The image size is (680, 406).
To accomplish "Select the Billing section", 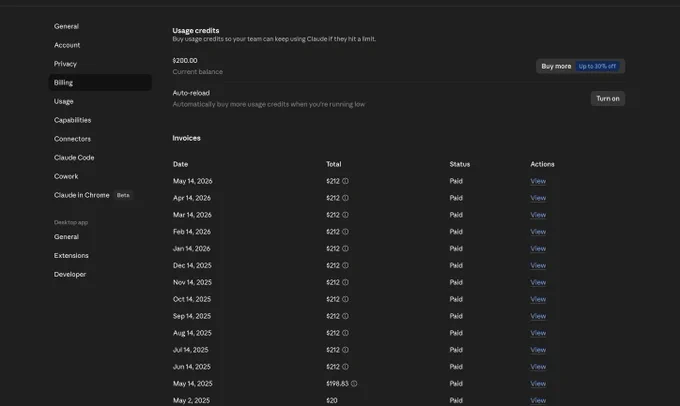I will [x=100, y=82].
